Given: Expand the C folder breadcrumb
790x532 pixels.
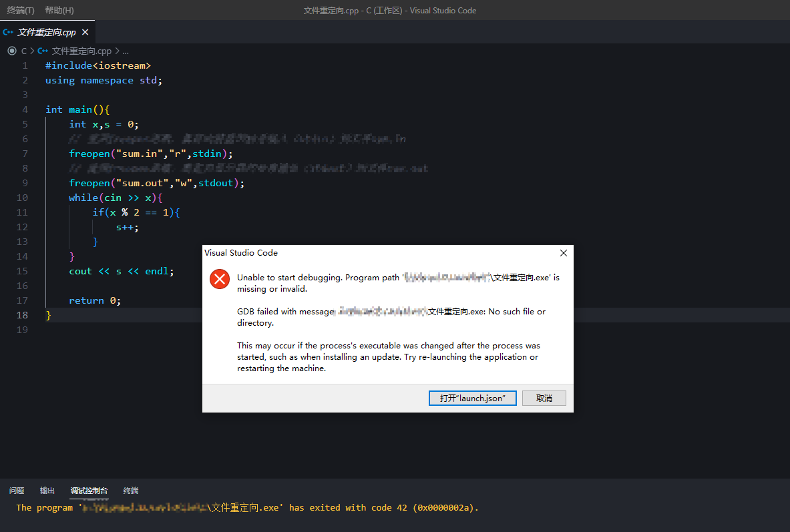Looking at the screenshot, I should [24, 51].
